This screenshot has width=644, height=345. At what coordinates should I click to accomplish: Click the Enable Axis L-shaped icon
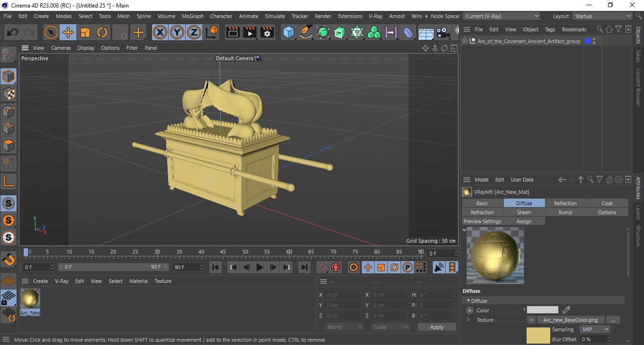tap(9, 181)
